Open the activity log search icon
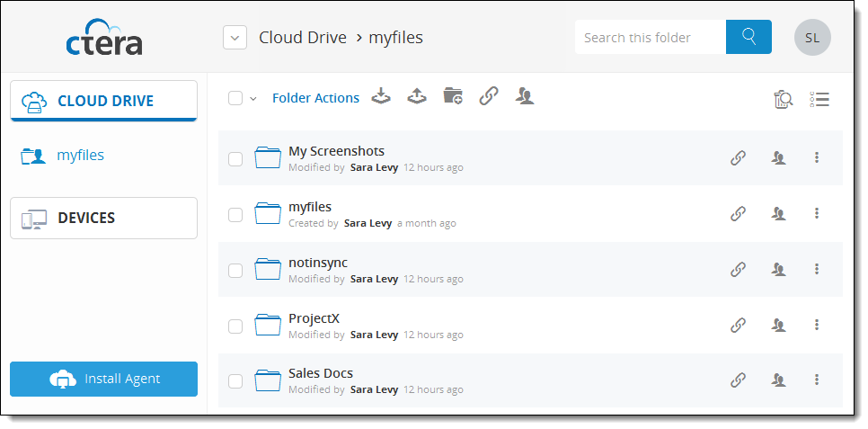Screen dimensions: 868x429 click(x=783, y=99)
